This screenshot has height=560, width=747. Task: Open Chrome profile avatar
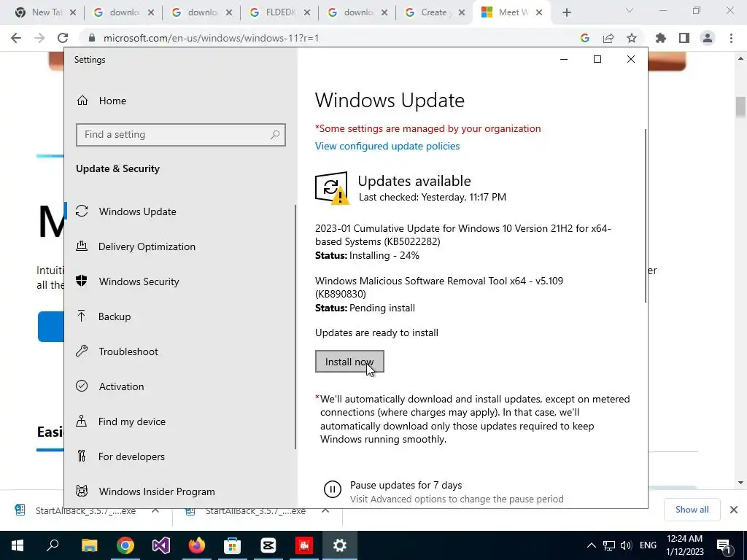coord(708,38)
